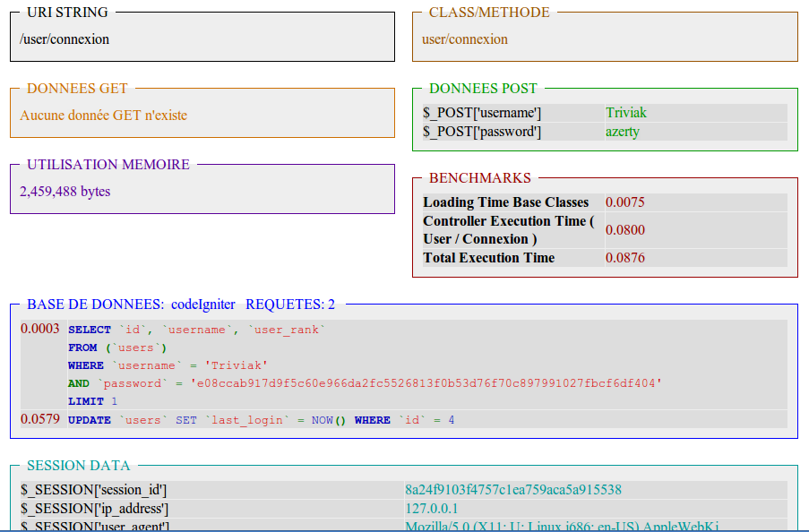809x532 pixels.
Task: Click the user/connexion value under CLASS/METHODE
Action: coord(465,39)
